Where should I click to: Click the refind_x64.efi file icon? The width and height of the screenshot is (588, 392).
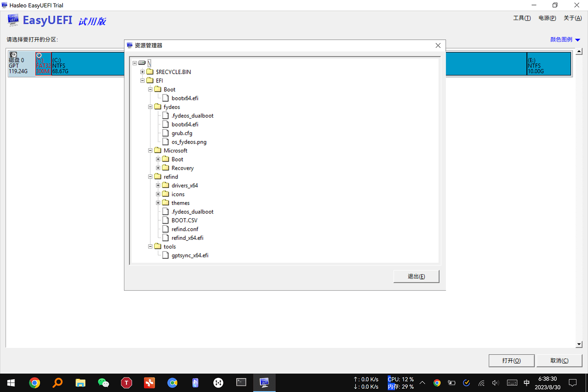tap(166, 238)
